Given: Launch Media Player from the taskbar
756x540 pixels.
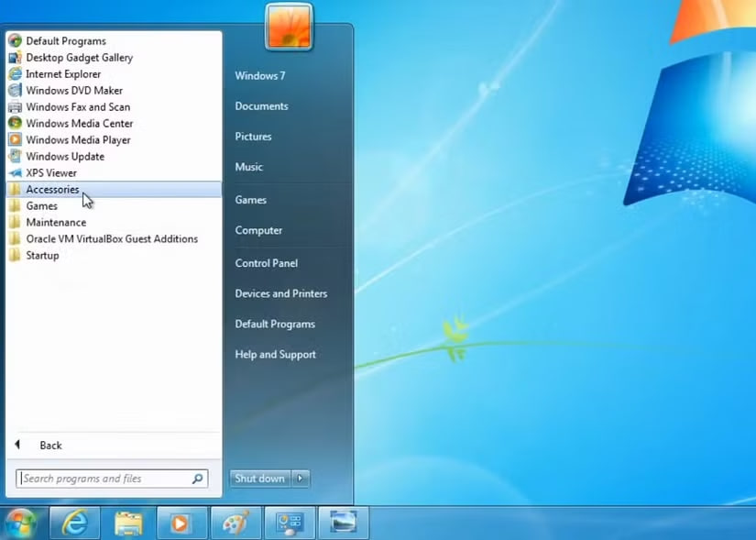Looking at the screenshot, I should [182, 523].
